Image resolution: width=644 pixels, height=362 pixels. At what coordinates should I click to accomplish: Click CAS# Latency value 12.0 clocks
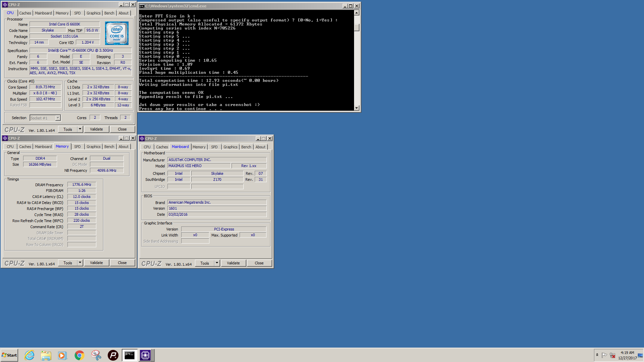click(82, 197)
